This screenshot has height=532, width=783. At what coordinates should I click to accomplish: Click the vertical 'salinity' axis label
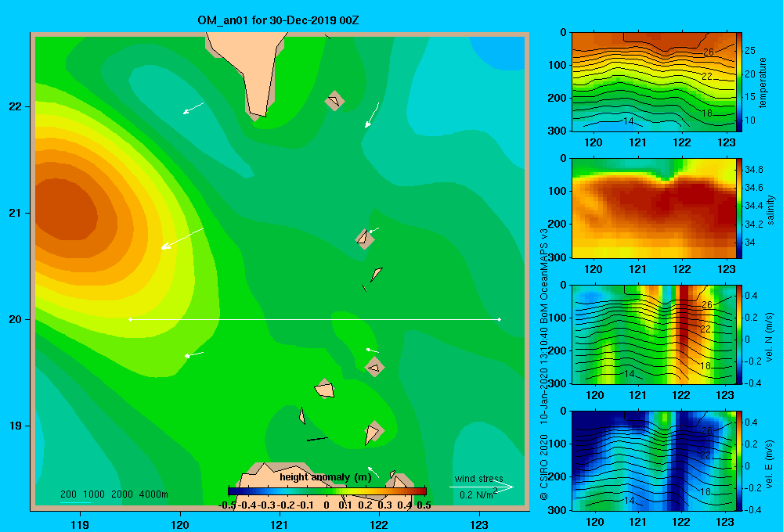pyautogui.click(x=770, y=210)
